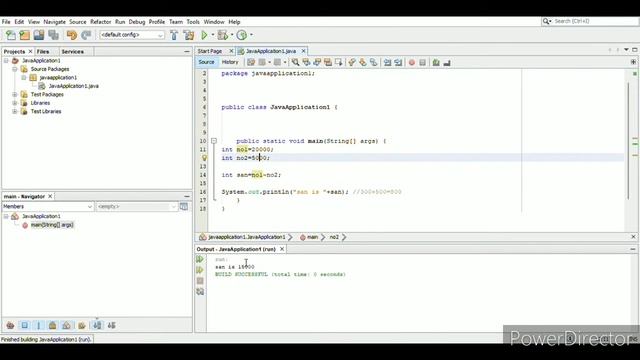Toggle Show Fields filter in Navigator
Viewport: 640px width, 360px height.
pyautogui.click(x=24, y=325)
